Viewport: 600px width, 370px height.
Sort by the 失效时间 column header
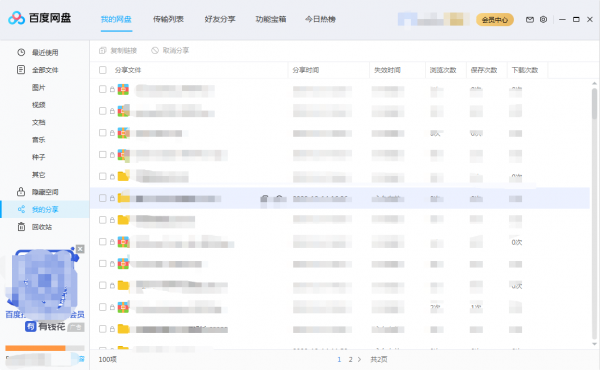[x=387, y=70]
